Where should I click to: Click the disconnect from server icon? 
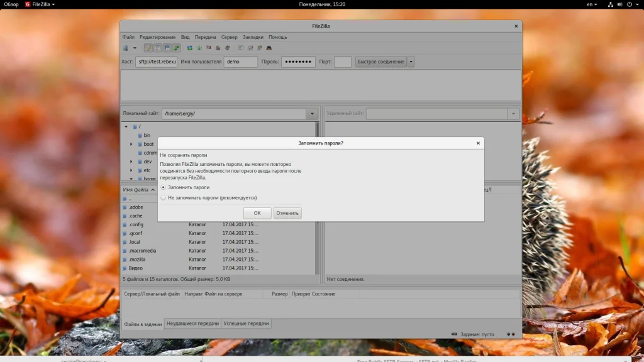coord(218,48)
